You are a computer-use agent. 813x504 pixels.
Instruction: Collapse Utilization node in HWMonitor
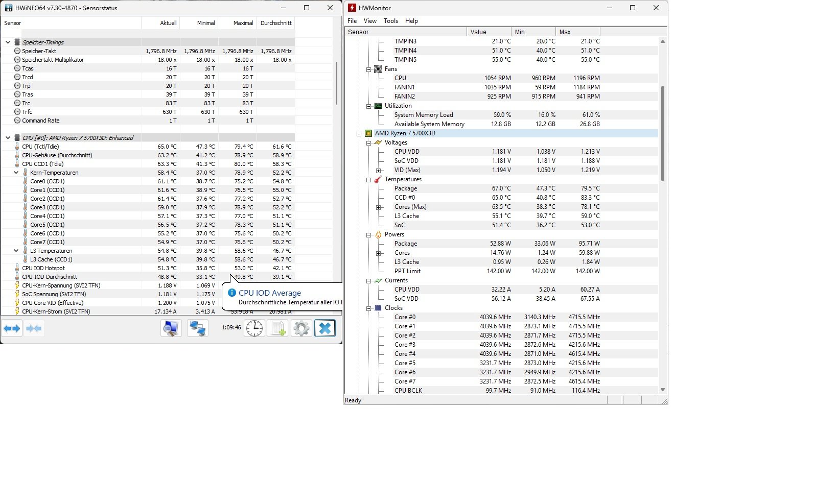tap(368, 106)
